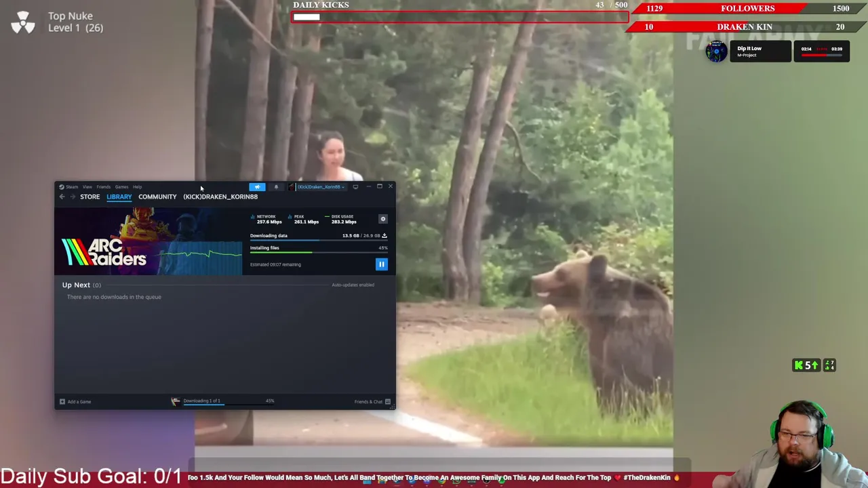
Task: Click the '13.5 GB / 26.9 GB' download size text
Action: click(x=361, y=236)
